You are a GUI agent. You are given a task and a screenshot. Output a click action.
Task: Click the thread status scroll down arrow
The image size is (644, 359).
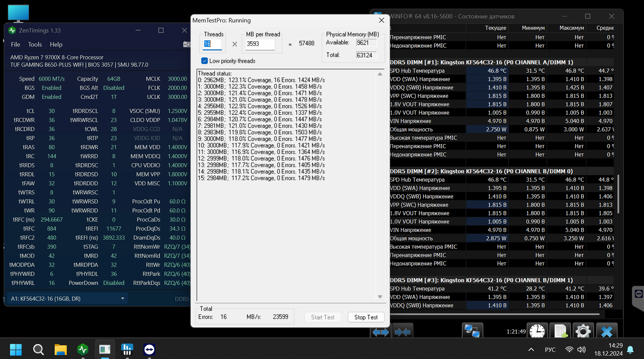click(380, 297)
